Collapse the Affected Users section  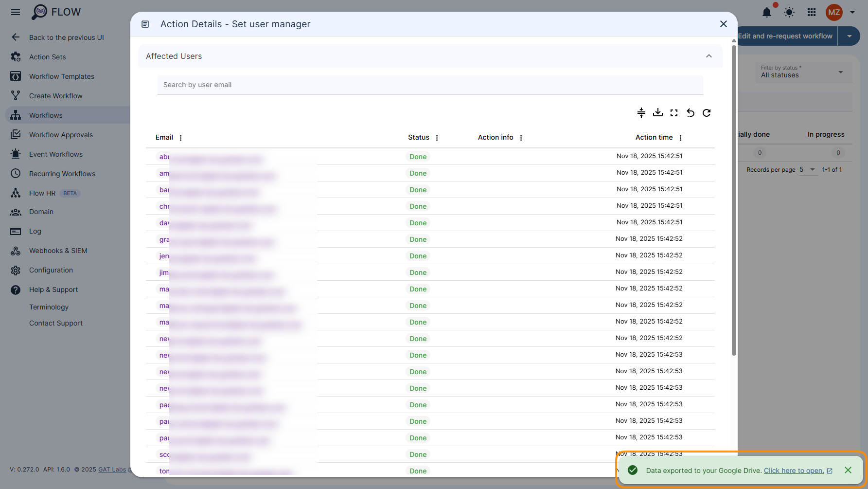click(x=709, y=56)
